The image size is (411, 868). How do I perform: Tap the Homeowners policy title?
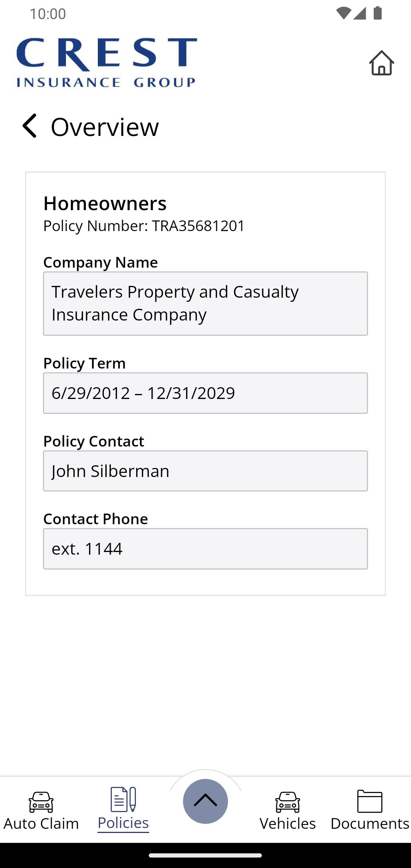pyautogui.click(x=105, y=203)
